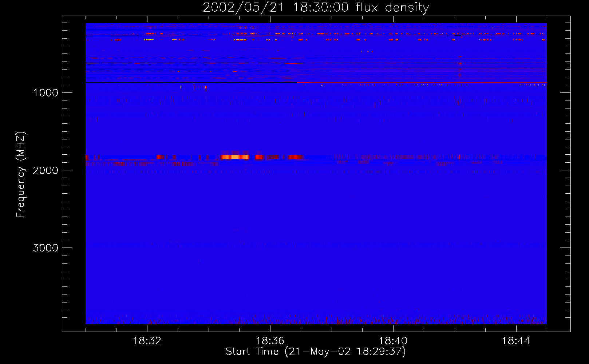Click the 1000 frequency tick label
This screenshot has width=589, height=364.
pyautogui.click(x=46, y=93)
